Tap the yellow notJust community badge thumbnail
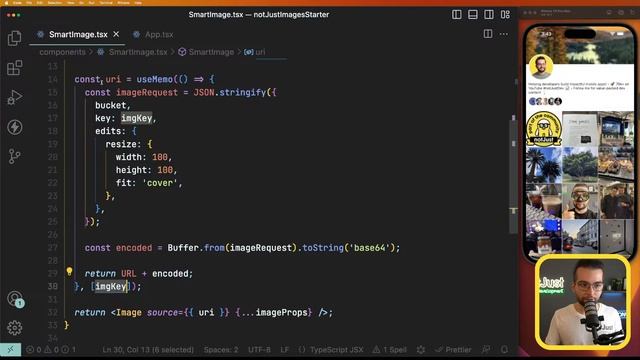 click(544, 129)
